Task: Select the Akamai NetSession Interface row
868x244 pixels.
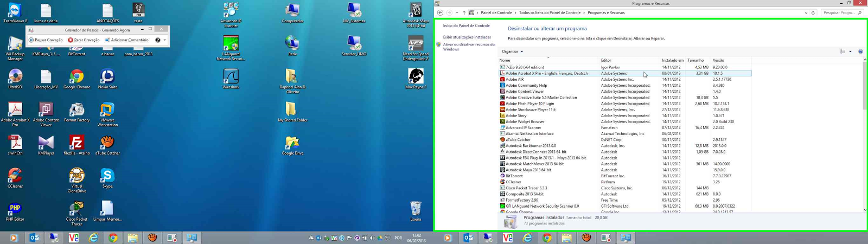Action: coord(625,133)
